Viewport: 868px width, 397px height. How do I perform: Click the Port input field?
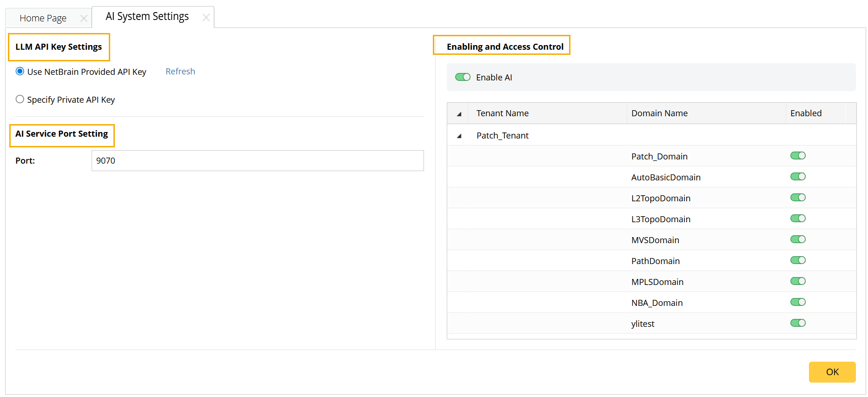point(257,160)
